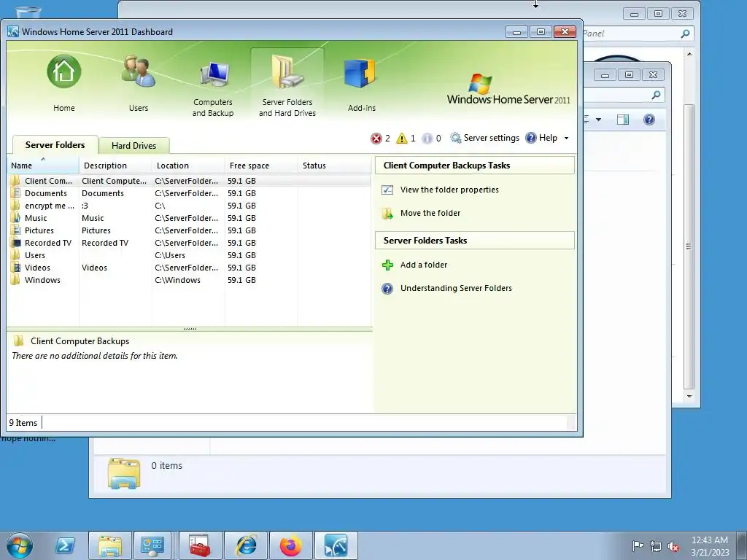Click the C:\Users location cell
Image resolution: width=747 pixels, height=560 pixels.
170,255
